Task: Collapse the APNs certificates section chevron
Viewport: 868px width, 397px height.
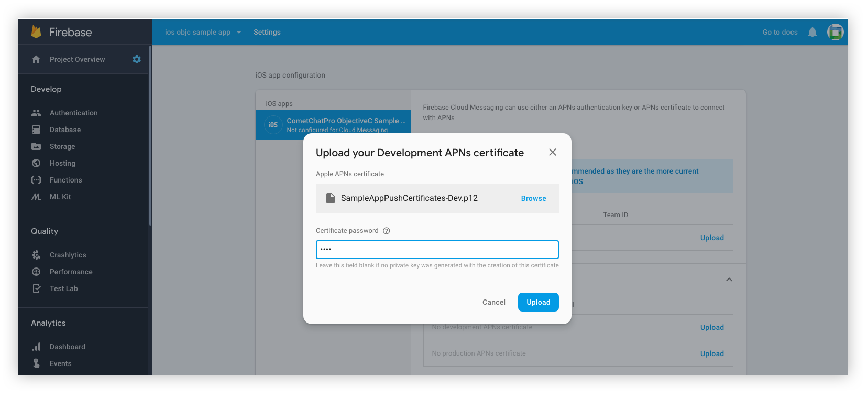Action: click(729, 280)
